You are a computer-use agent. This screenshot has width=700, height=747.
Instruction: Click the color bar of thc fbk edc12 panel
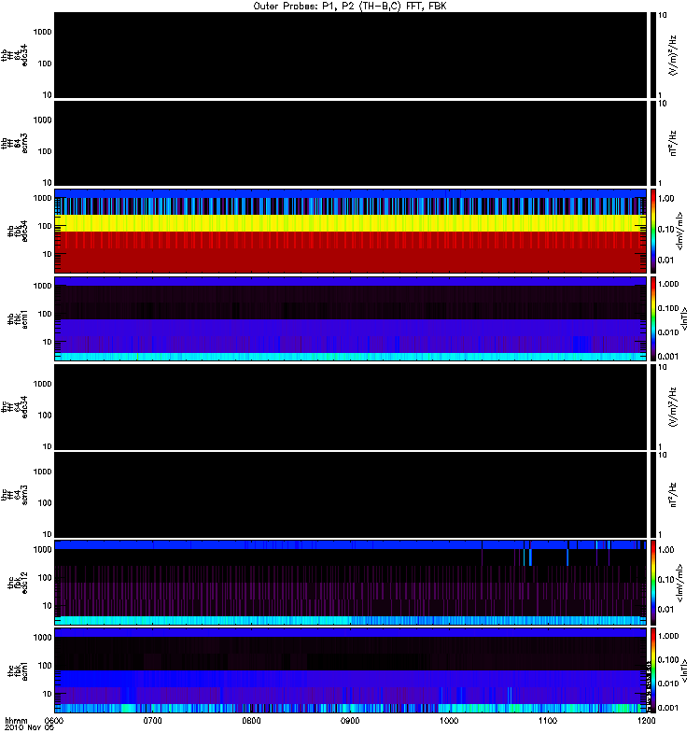point(653,583)
